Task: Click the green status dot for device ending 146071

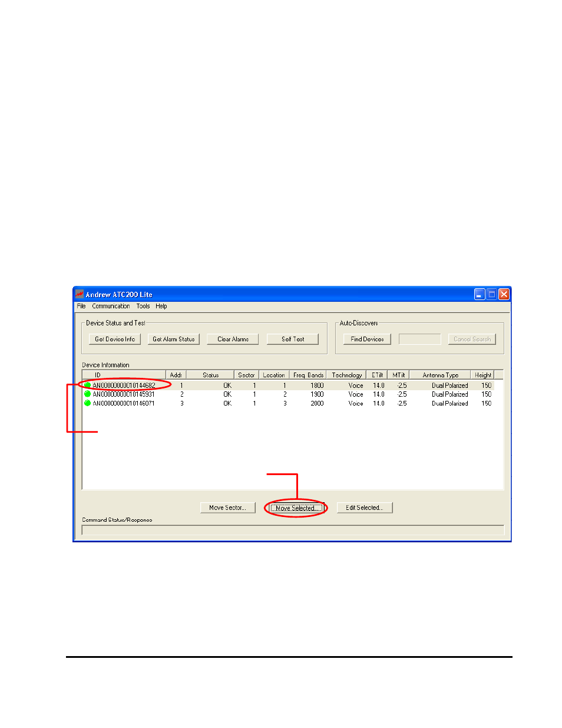Action: click(x=88, y=403)
